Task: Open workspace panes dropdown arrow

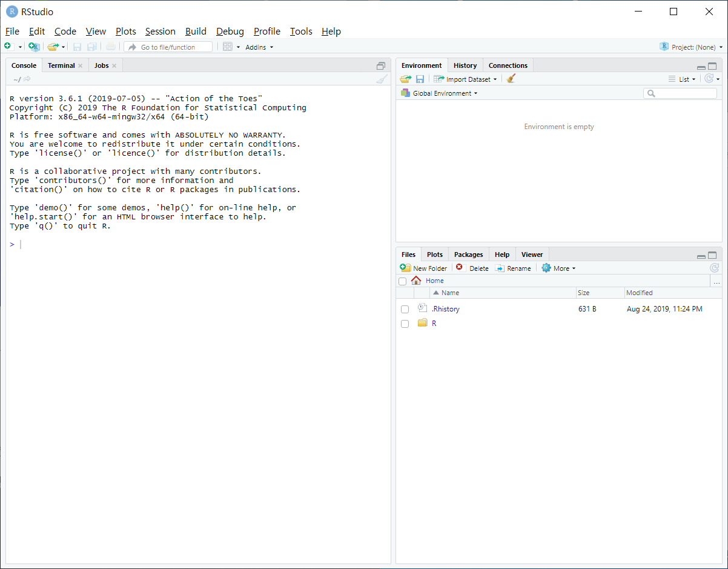Action: (x=238, y=47)
